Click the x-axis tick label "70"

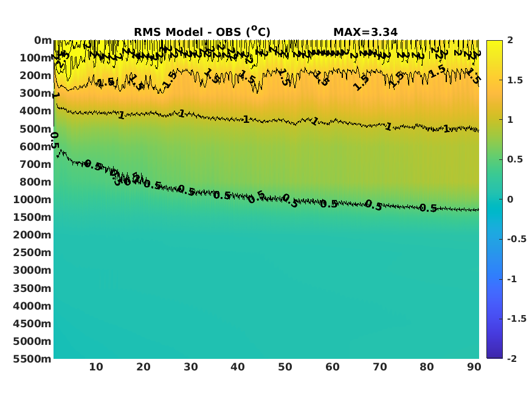379,367
